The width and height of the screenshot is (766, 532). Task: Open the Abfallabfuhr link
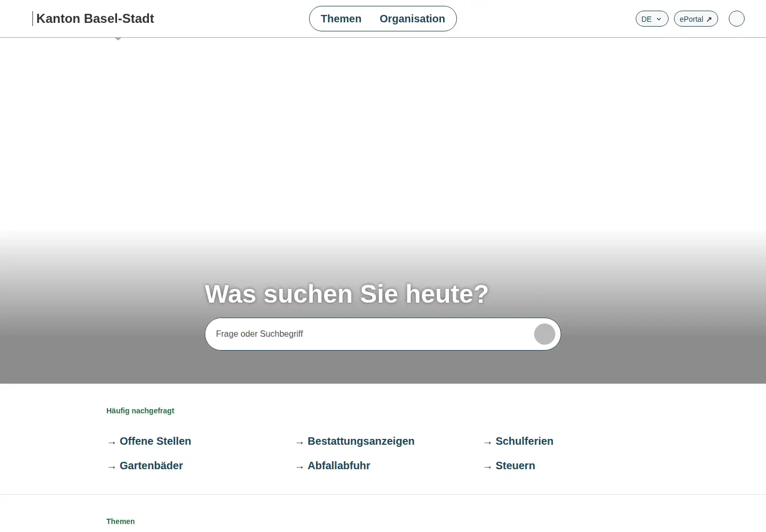click(332, 465)
